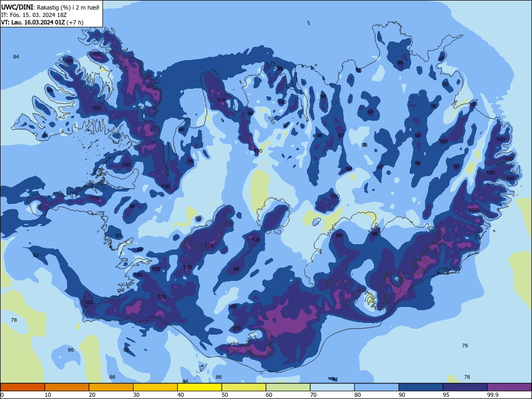Click the legend scale label '20'
532x399 pixels.
click(x=92, y=395)
